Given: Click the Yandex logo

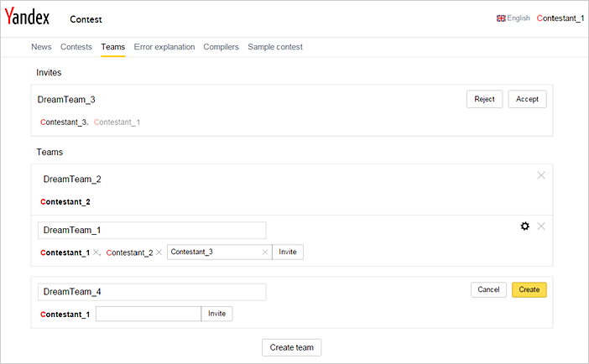Looking at the screenshot, I should [27, 17].
